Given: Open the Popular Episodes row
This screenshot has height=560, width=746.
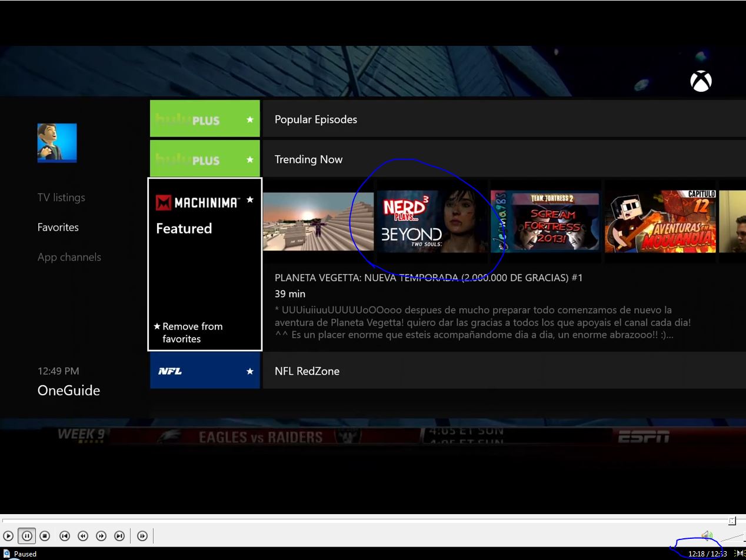Looking at the screenshot, I should click(504, 119).
